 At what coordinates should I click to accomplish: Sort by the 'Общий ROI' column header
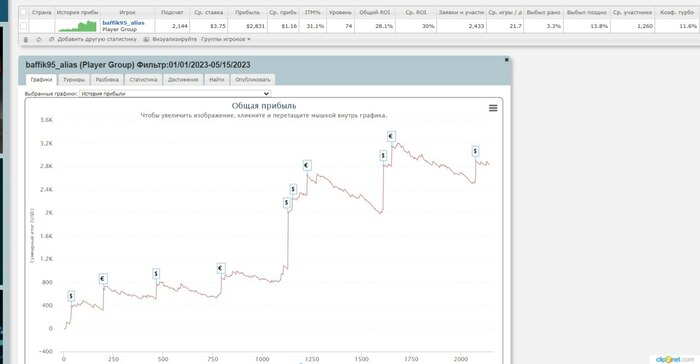click(375, 13)
